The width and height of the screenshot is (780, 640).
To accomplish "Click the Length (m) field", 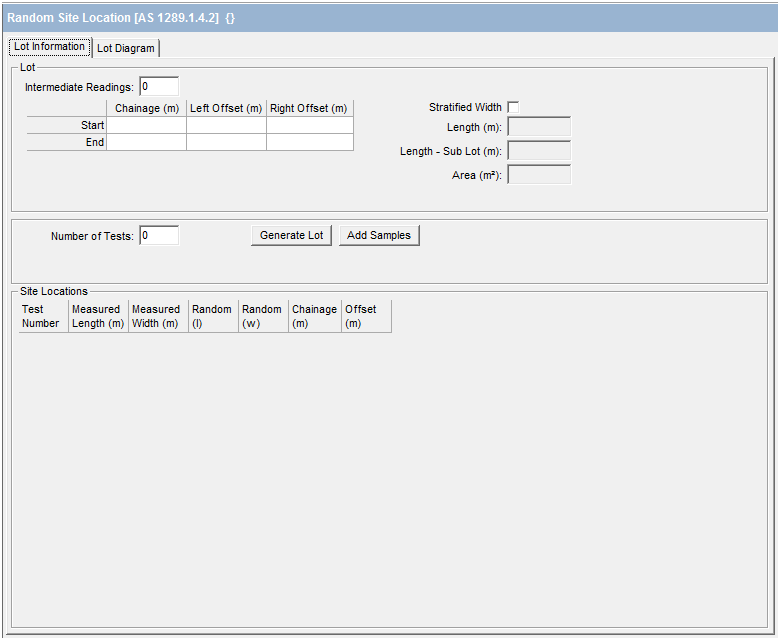I will point(539,127).
